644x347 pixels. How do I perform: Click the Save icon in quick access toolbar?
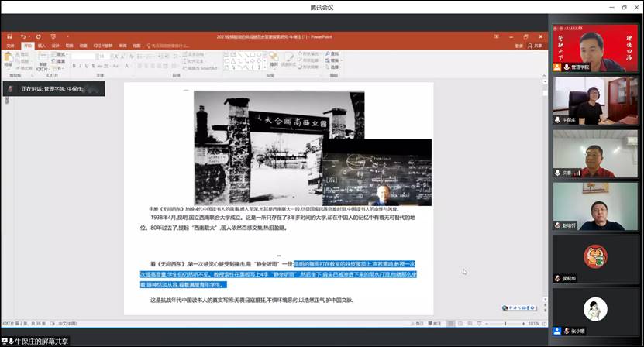pos(9,36)
